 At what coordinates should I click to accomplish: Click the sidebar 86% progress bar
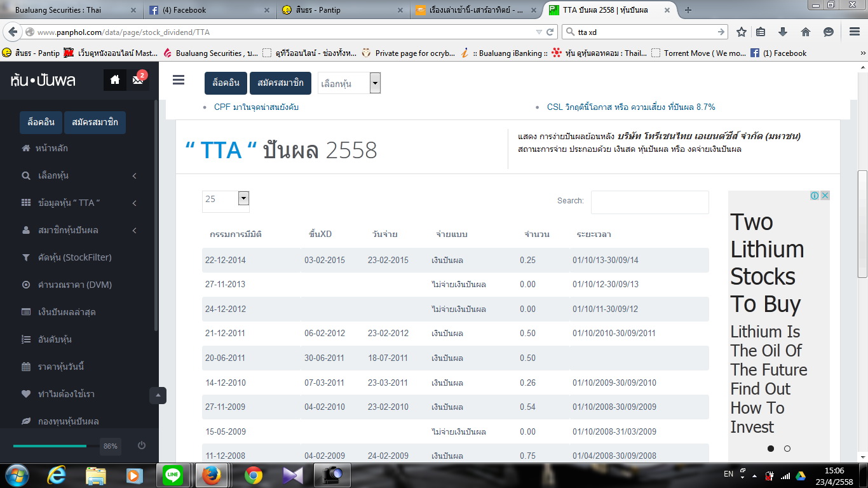(56, 446)
